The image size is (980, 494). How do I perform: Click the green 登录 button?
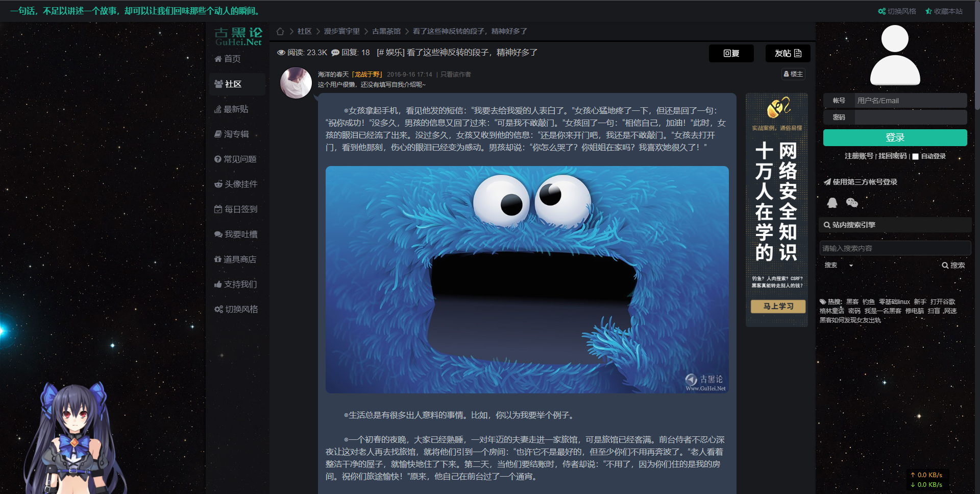(x=895, y=137)
